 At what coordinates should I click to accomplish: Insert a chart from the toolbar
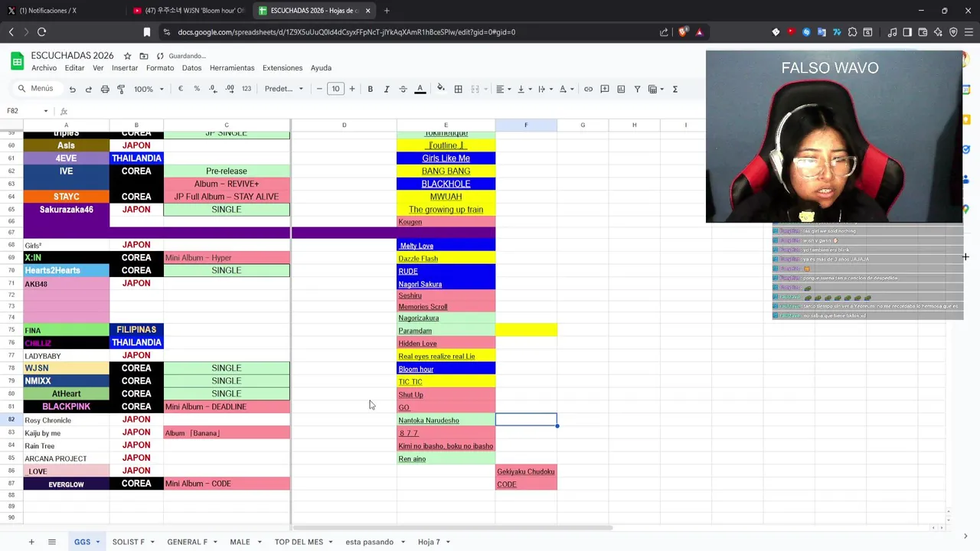[621, 89]
